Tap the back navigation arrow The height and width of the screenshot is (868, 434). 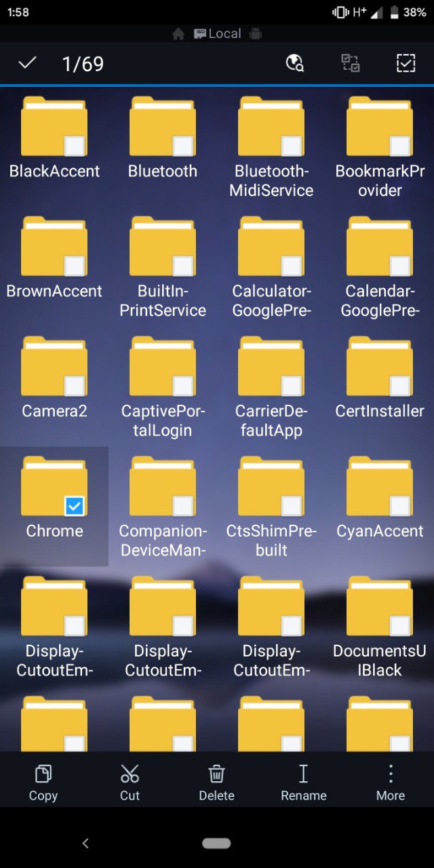point(85,843)
